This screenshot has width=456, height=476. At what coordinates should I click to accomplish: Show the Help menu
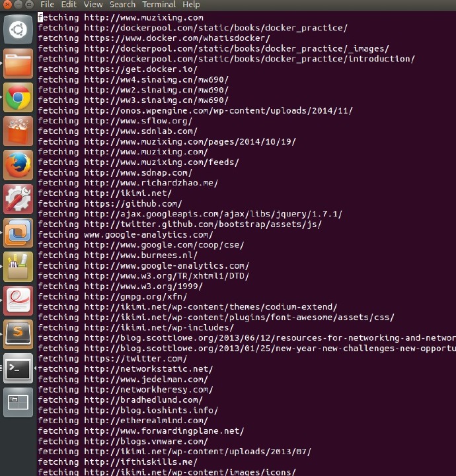(x=191, y=5)
